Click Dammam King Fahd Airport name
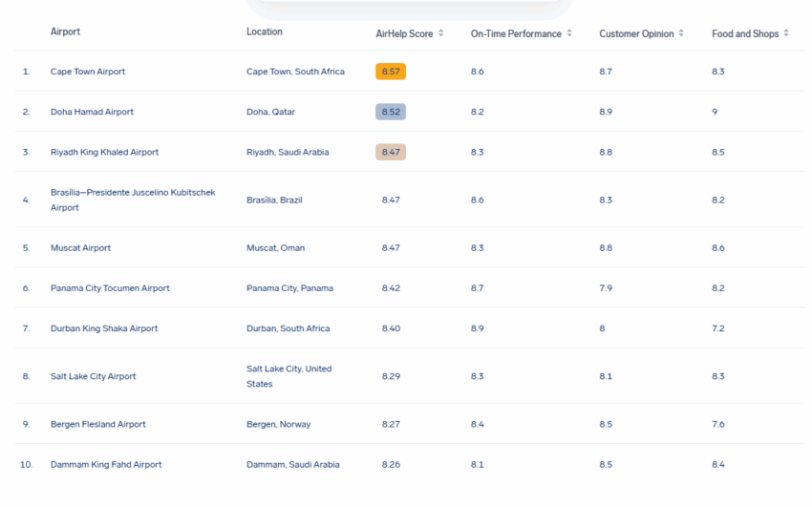The width and height of the screenshot is (812, 507). [x=106, y=465]
